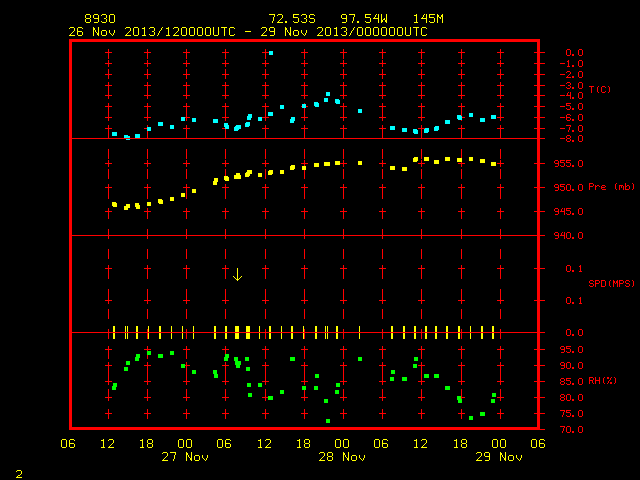This screenshot has height=480, width=640.
Task: Click the 145M elevation text
Action: pos(428,19)
